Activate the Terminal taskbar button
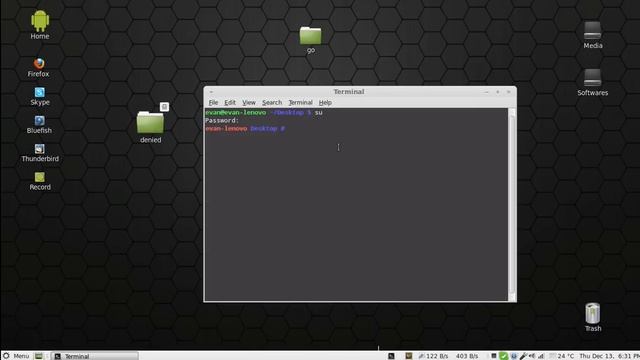Screen dimensions: 640x360 point(95,356)
